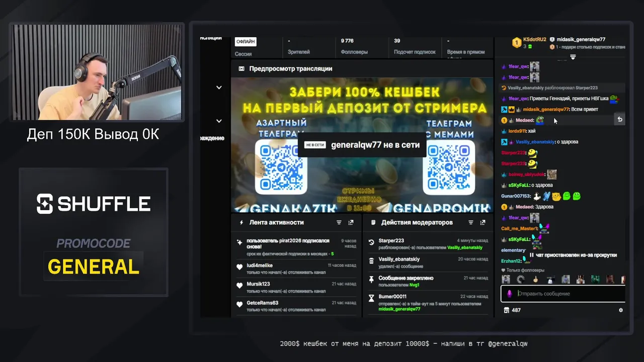Image resolution: width=644 pixels, height=362 pixels.
Task: Click username elementary in chat
Action: coord(513,250)
